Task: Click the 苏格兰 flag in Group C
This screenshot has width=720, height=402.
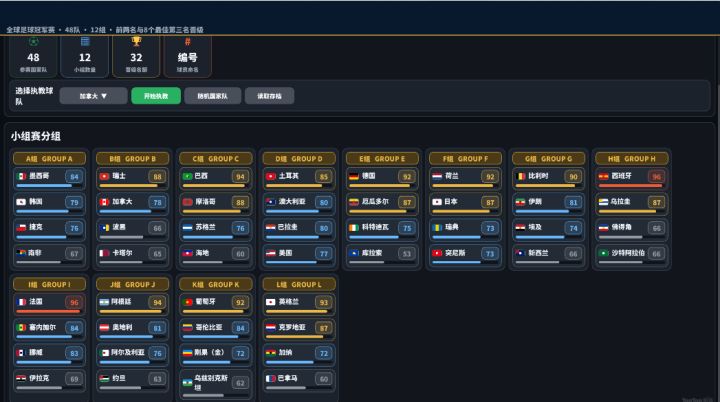Action: tap(188, 227)
